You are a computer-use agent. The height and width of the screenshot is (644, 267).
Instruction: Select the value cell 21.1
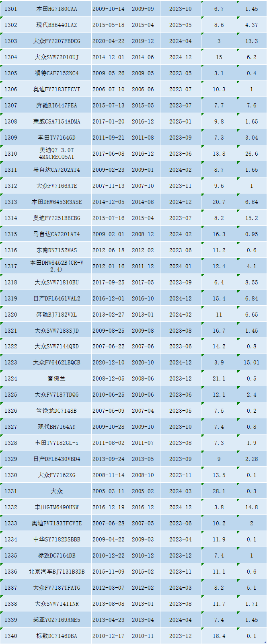point(219,379)
